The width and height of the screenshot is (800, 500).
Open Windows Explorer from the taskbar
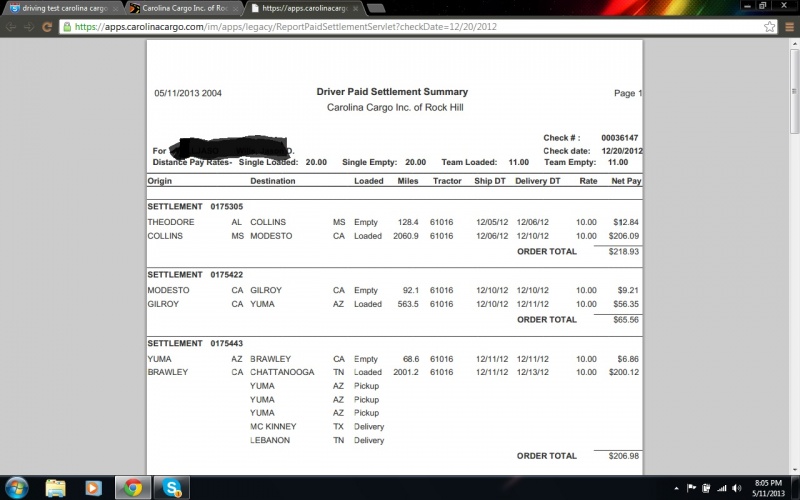pos(56,487)
